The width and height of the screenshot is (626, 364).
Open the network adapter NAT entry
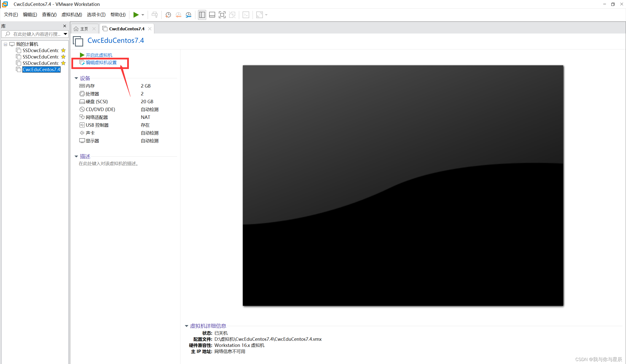coord(97,117)
